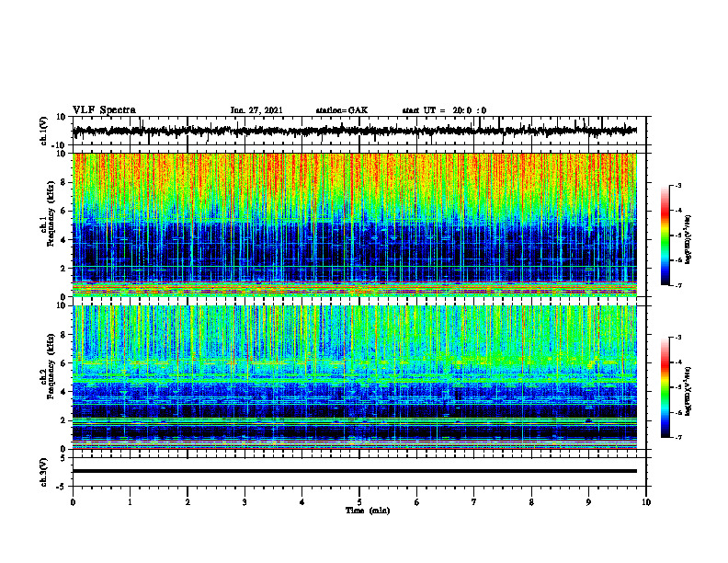Image resolution: width=728 pixels, height=563 pixels.
Task: Click the "VLF Spectra" plot title
Action: (x=104, y=110)
